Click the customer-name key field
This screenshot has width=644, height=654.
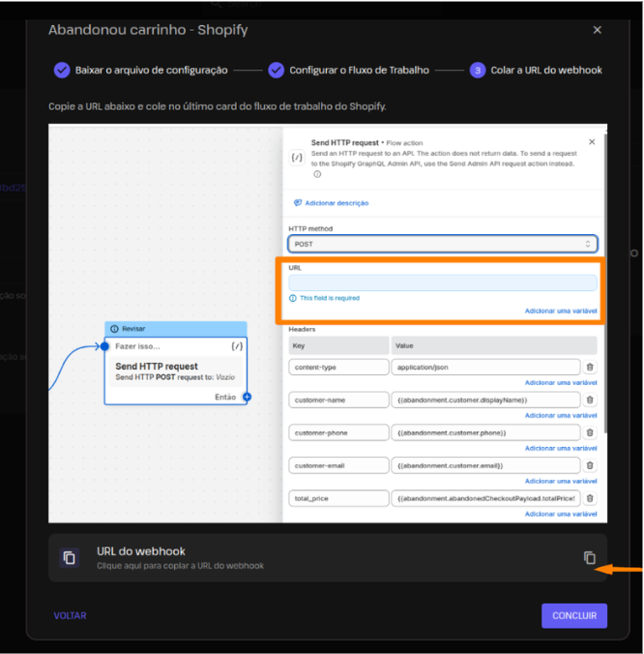tap(338, 400)
